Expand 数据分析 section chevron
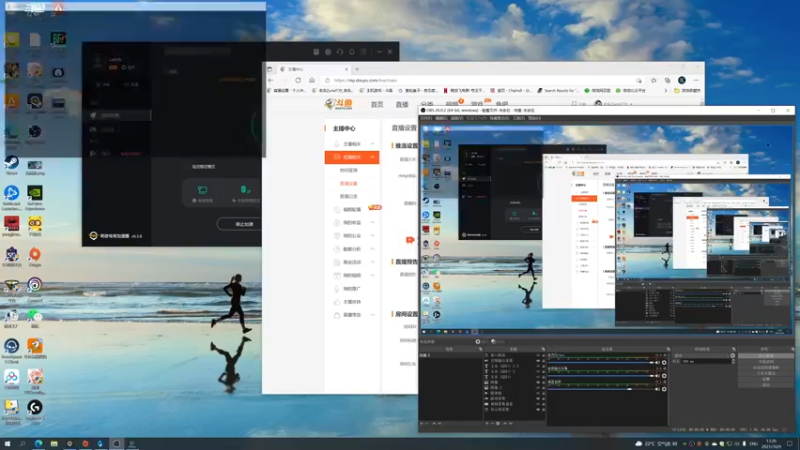This screenshot has width=800, height=450. click(372, 249)
